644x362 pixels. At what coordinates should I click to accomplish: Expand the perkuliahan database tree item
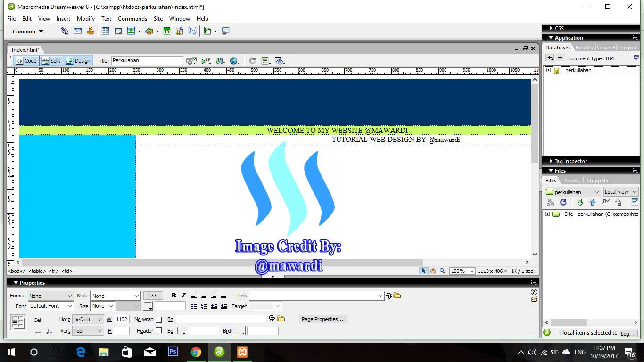pos(548,70)
